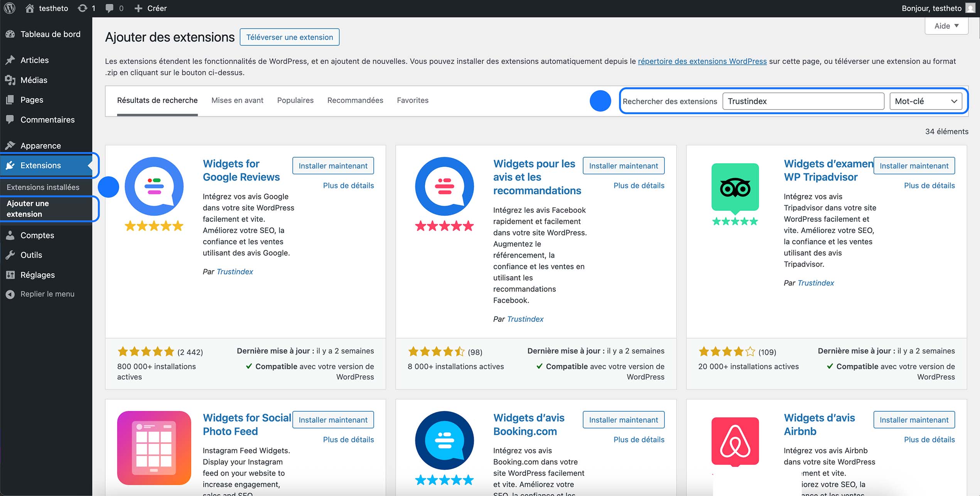Open Commentaires from the sidebar
The image size is (980, 496).
[47, 119]
